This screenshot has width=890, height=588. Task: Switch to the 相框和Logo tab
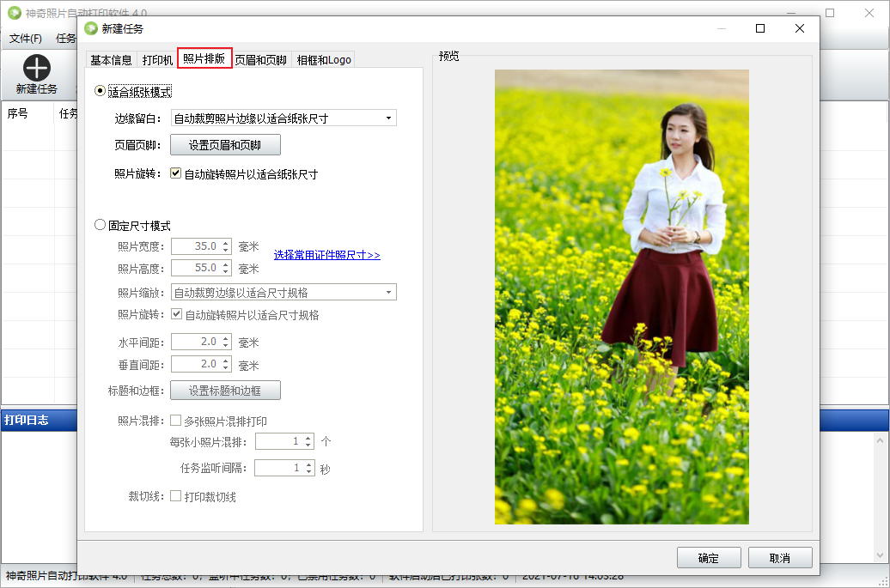(323, 60)
